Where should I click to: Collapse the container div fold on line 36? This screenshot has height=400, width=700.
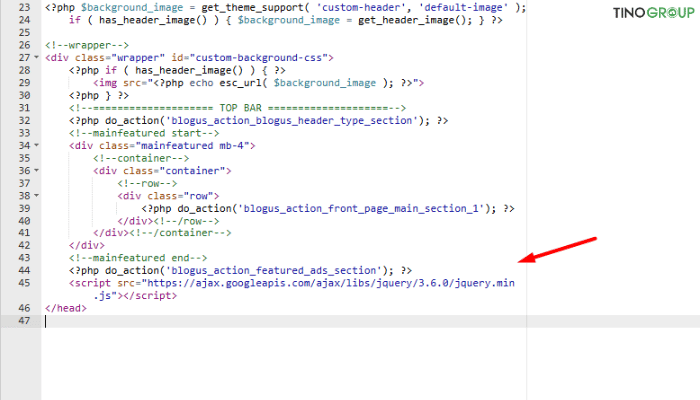point(37,171)
